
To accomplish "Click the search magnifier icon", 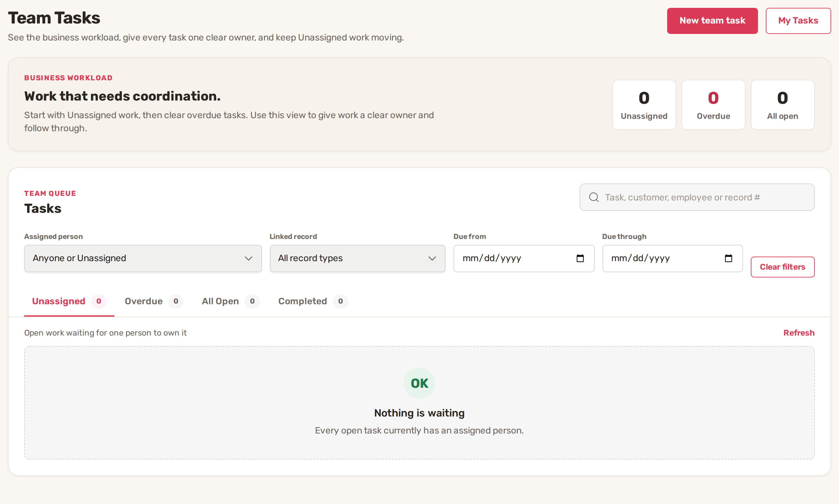I will pos(594,197).
